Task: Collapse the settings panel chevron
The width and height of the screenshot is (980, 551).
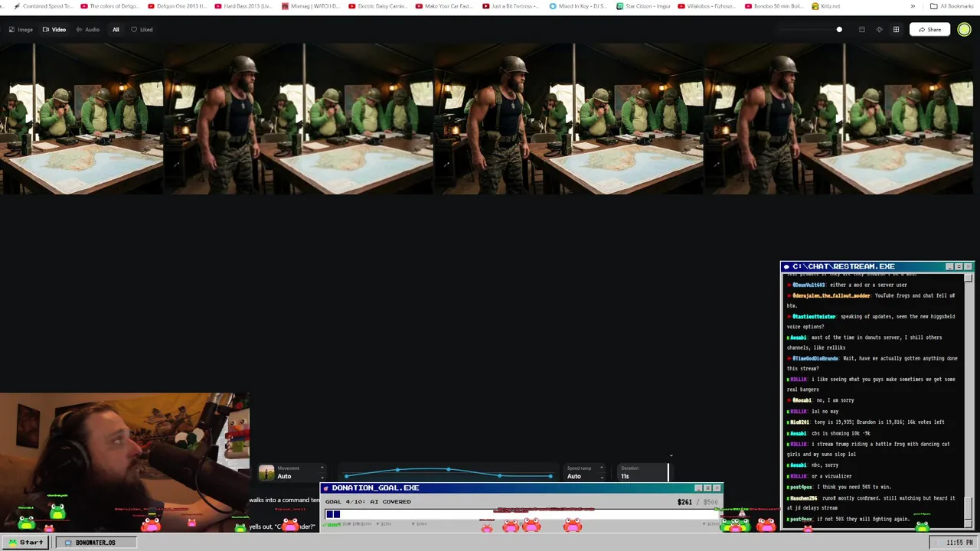Action: (x=671, y=456)
